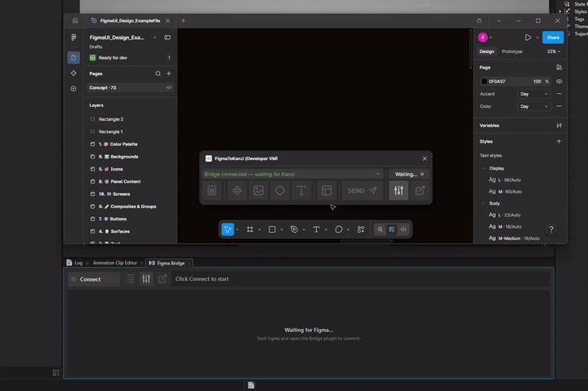Click the plugin text export icon

click(x=301, y=190)
